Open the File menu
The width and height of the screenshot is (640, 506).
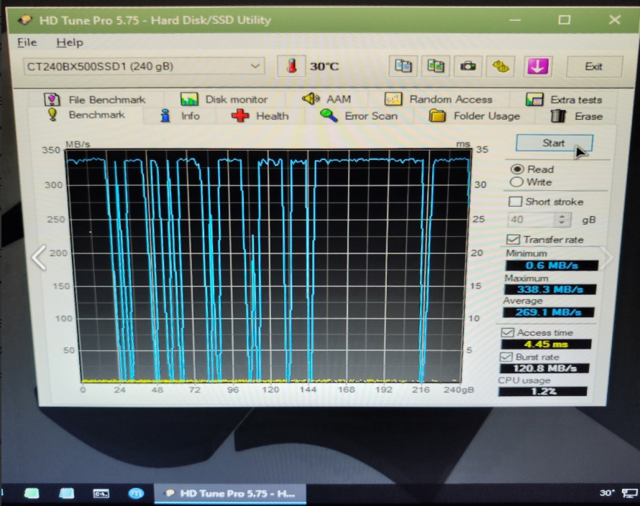27,43
